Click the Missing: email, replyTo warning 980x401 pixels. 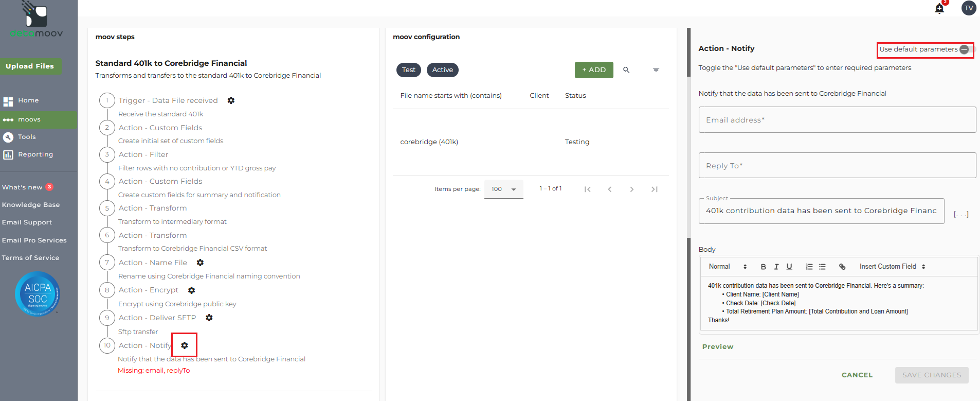[154, 371]
